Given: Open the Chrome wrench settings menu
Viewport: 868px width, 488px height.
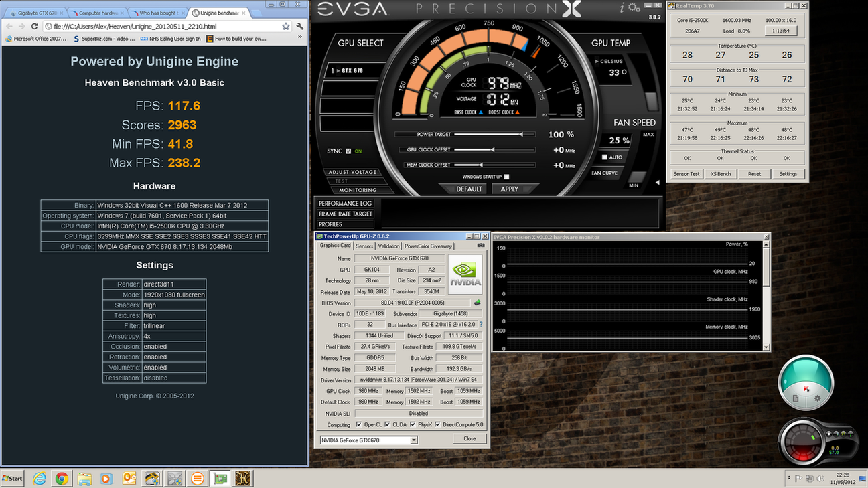Looking at the screenshot, I should pyautogui.click(x=299, y=27).
